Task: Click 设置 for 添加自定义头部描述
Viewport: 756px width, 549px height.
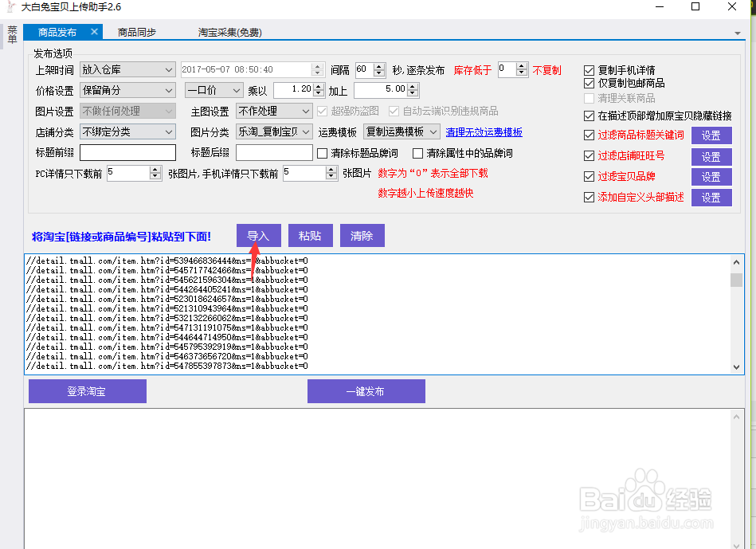Action: click(711, 198)
